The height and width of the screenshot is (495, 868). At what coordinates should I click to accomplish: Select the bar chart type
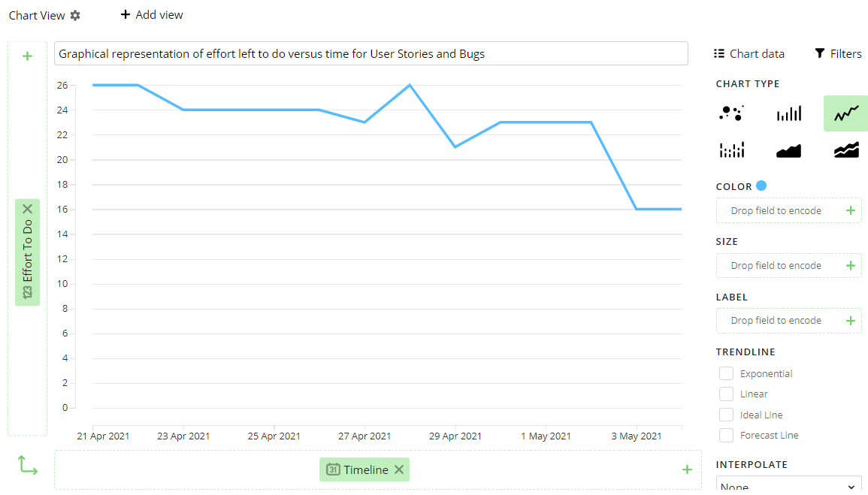(788, 113)
